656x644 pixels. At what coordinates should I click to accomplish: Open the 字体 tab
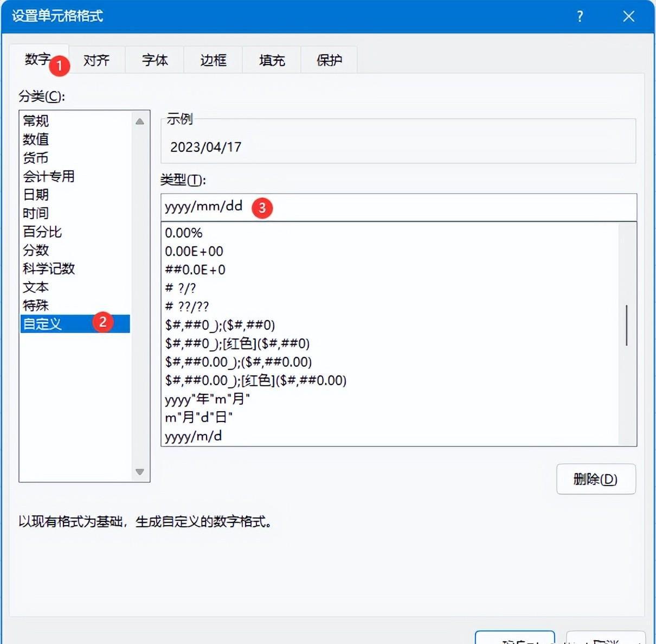tap(155, 60)
